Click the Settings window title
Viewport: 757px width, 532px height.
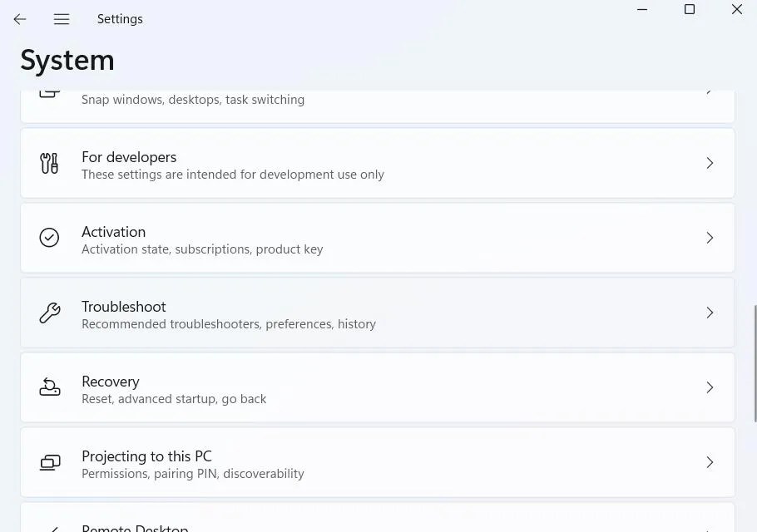pyautogui.click(x=120, y=19)
